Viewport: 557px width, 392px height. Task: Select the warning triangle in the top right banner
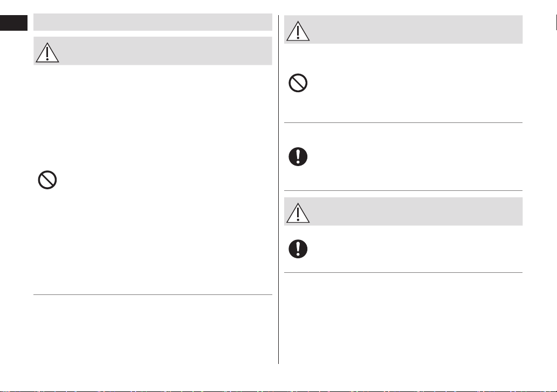click(x=298, y=31)
